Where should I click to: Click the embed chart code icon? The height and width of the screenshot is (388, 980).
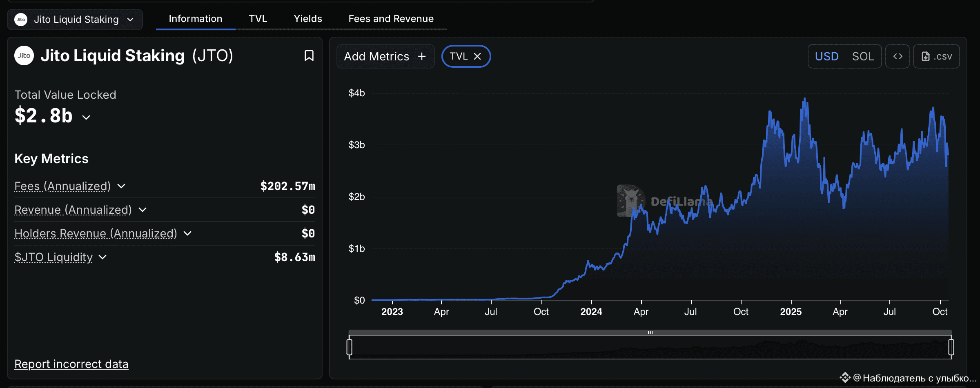pyautogui.click(x=898, y=56)
